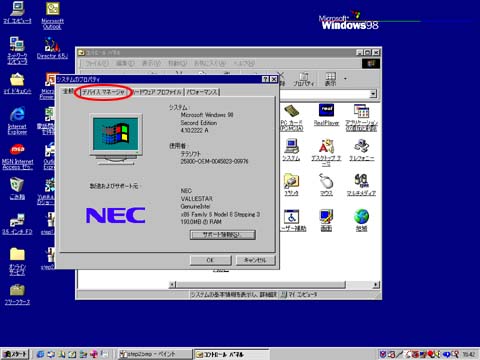
Task: Select the Director 6.5J desktop shortcut
Action: pyautogui.click(x=52, y=48)
